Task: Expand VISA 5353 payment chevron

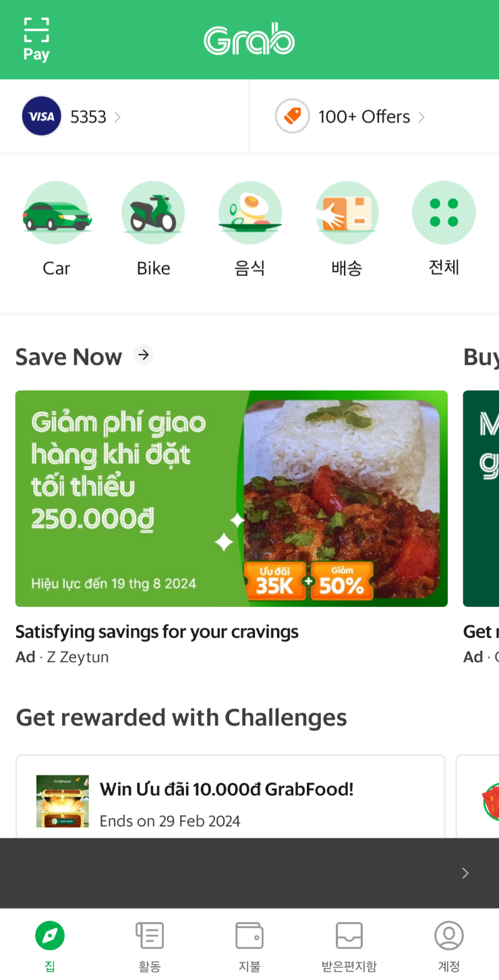Action: [x=118, y=117]
